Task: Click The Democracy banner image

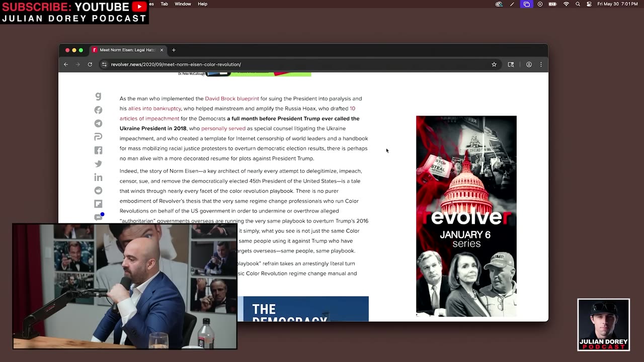Action: pos(303,309)
